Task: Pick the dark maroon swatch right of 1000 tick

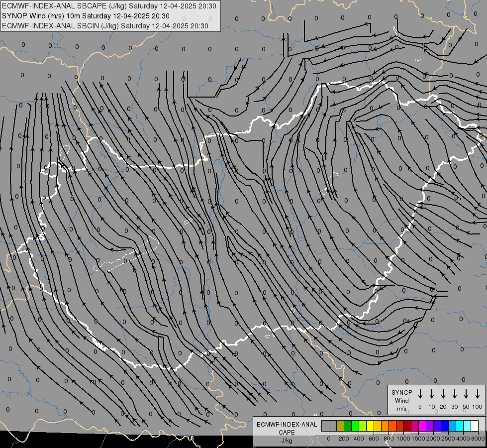Action: 407,426
